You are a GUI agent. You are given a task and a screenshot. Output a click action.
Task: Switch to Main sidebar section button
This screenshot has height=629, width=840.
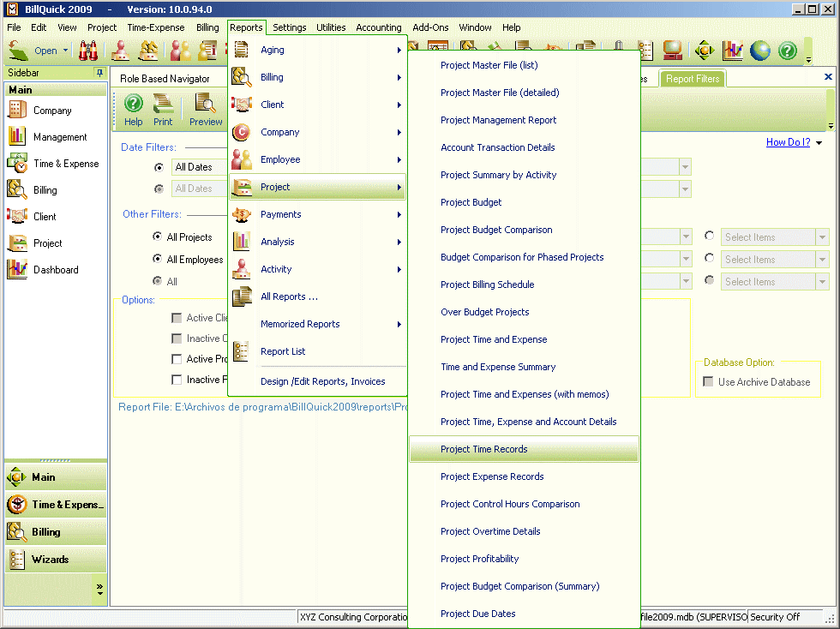coord(56,476)
